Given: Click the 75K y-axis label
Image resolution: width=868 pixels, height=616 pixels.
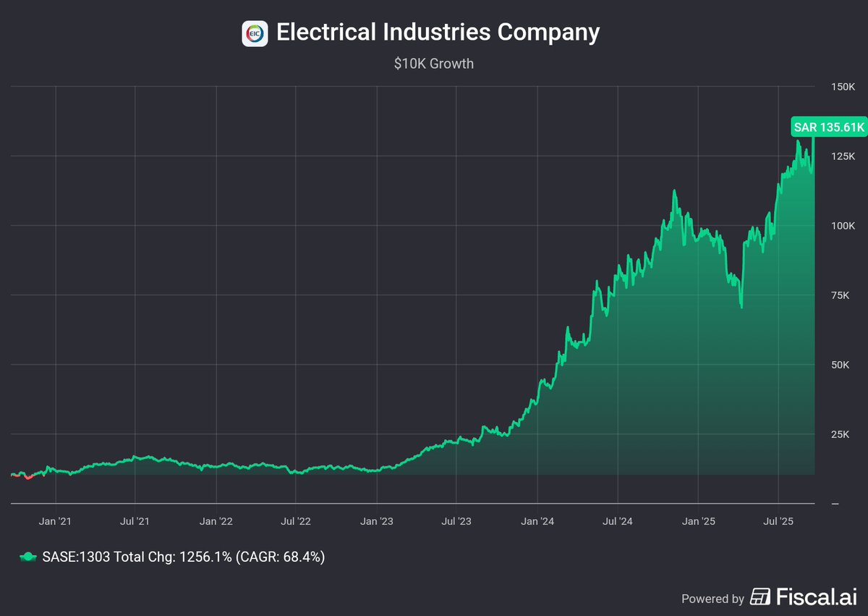Looking at the screenshot, I should [x=841, y=295].
